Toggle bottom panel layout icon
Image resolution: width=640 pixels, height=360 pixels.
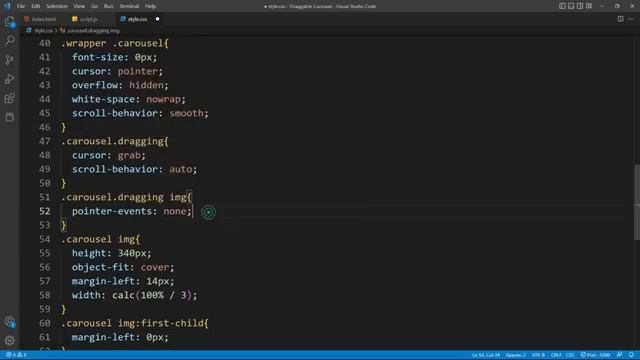571,6
